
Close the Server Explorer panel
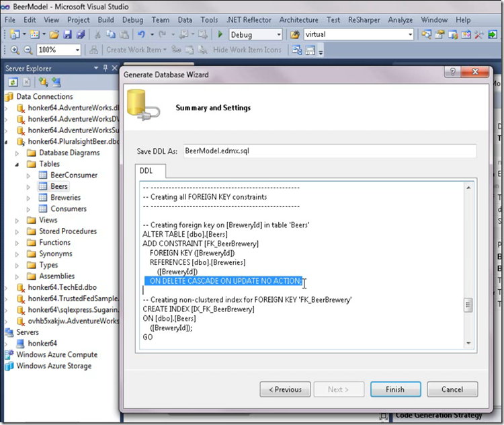click(x=114, y=68)
